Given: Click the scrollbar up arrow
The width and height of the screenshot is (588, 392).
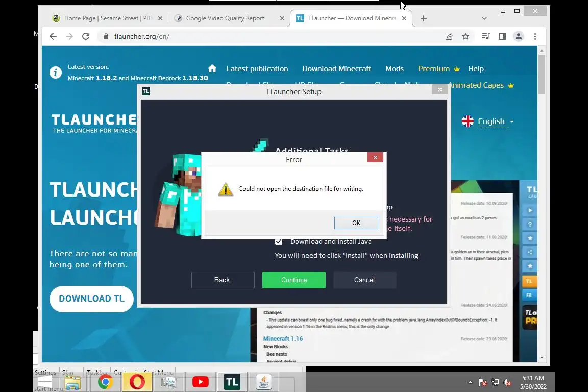Looking at the screenshot, I should pyautogui.click(x=542, y=50).
